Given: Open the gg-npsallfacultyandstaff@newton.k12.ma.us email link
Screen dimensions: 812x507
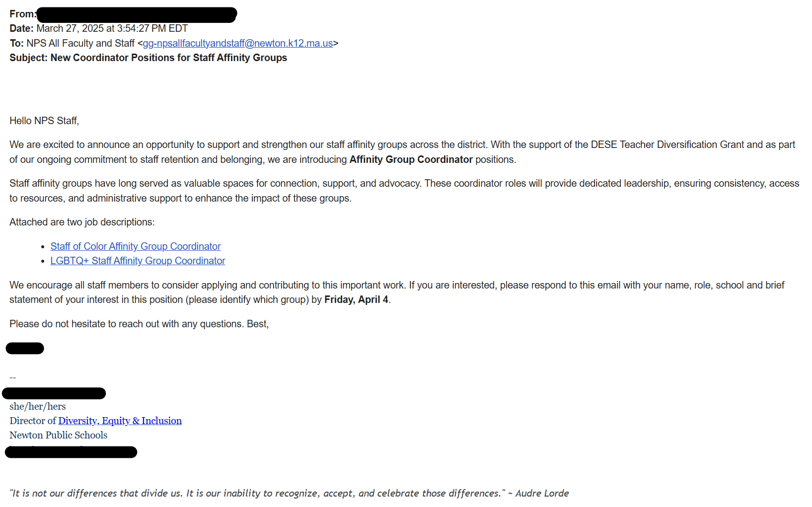Looking at the screenshot, I should (238, 43).
